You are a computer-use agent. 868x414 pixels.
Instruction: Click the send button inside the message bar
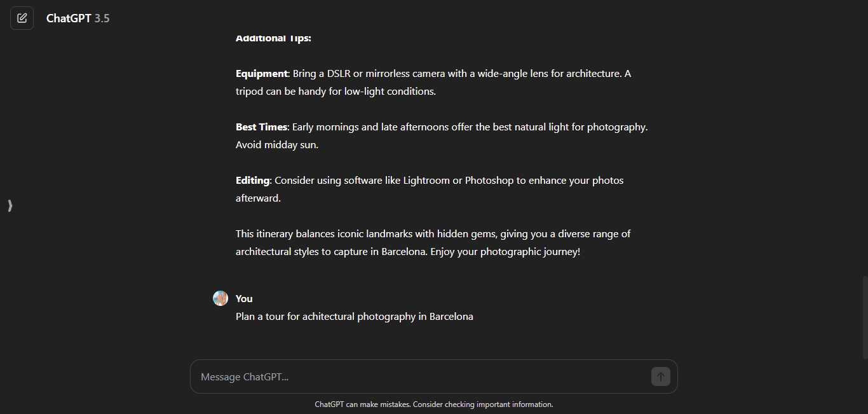[x=660, y=376]
